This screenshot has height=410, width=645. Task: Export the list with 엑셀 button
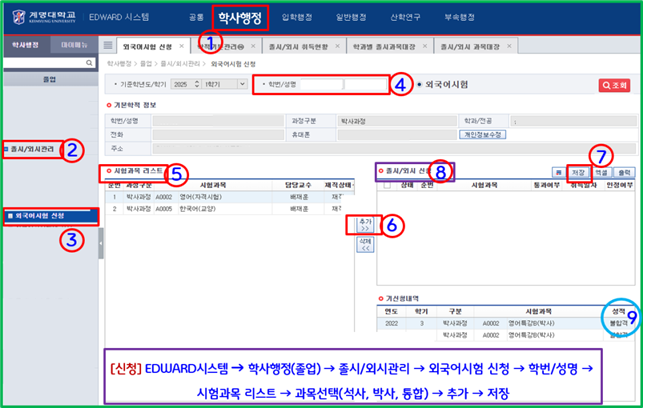(x=601, y=173)
